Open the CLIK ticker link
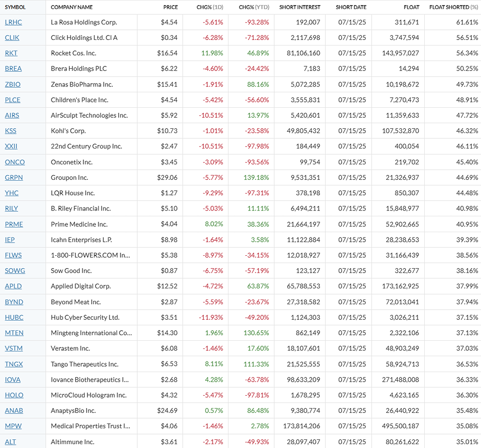 click(x=12, y=37)
